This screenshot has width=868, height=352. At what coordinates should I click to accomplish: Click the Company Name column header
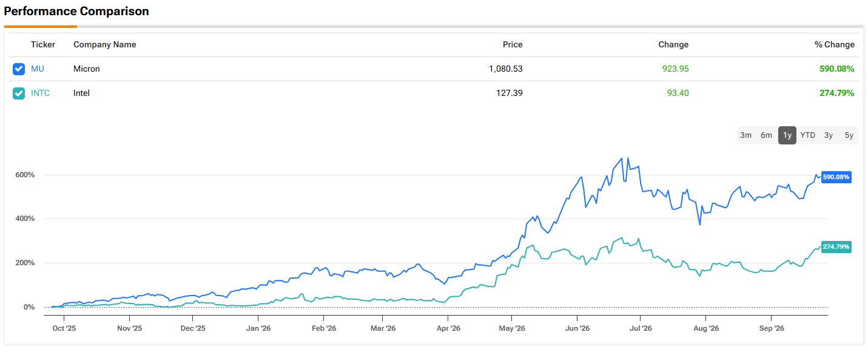pos(105,45)
